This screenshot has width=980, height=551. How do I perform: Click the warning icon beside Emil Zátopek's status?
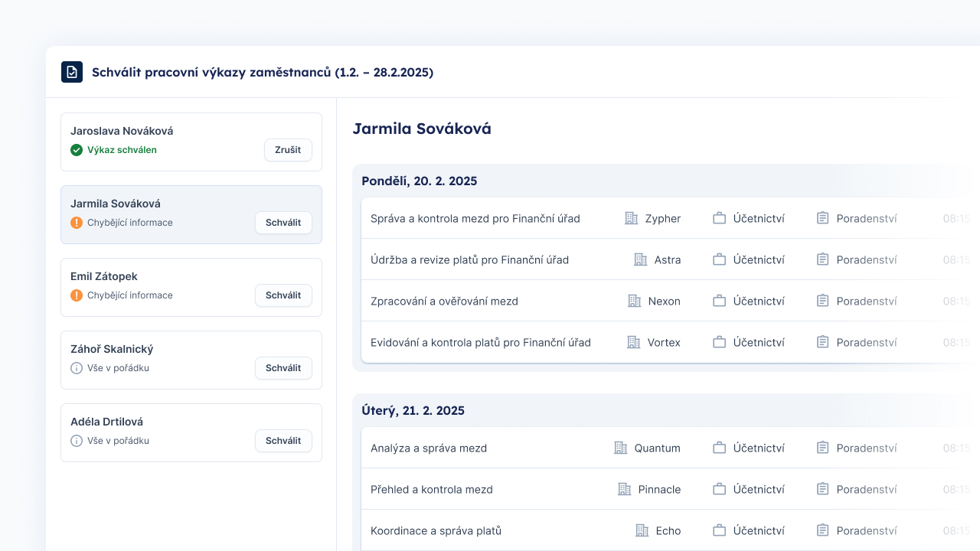point(77,295)
